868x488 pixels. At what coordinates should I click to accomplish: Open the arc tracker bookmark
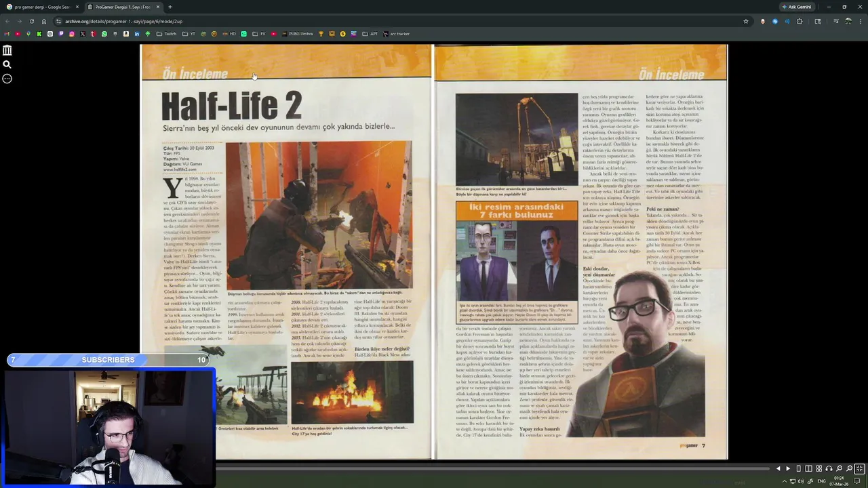coord(396,34)
